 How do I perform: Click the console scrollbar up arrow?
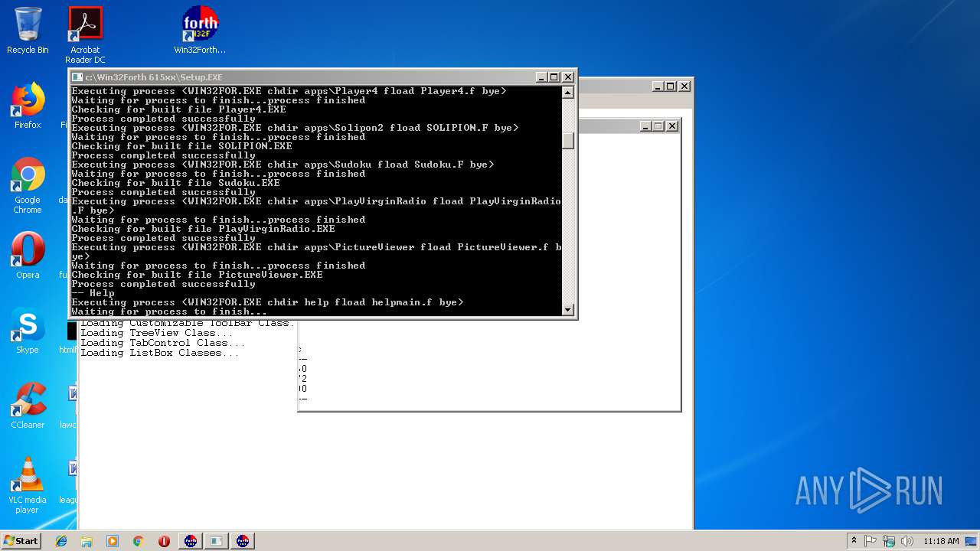pos(568,93)
